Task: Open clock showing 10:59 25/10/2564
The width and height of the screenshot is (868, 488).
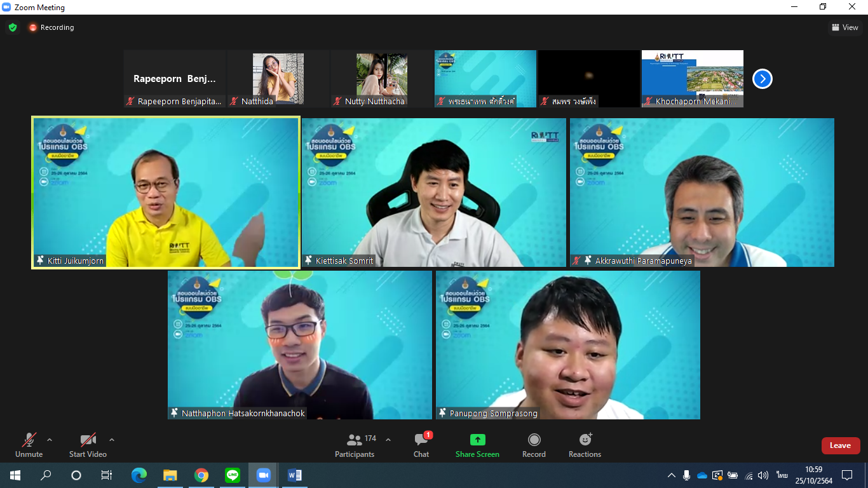Action: (814, 475)
